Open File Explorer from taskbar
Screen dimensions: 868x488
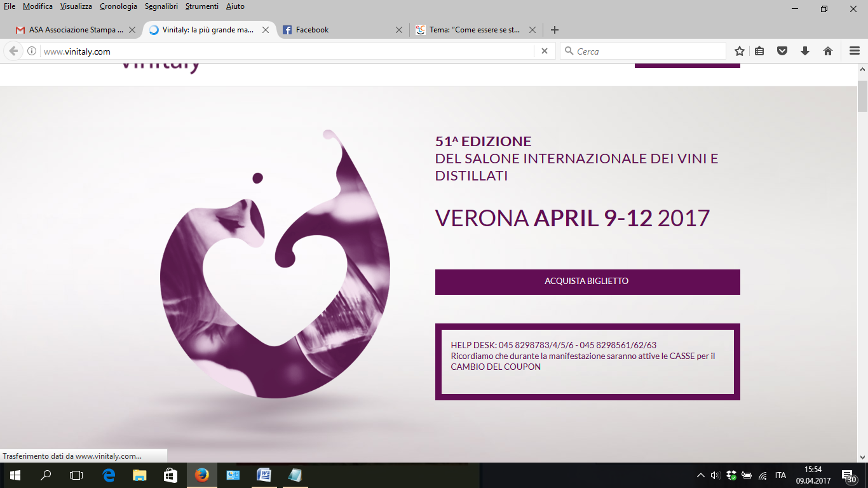pos(139,475)
